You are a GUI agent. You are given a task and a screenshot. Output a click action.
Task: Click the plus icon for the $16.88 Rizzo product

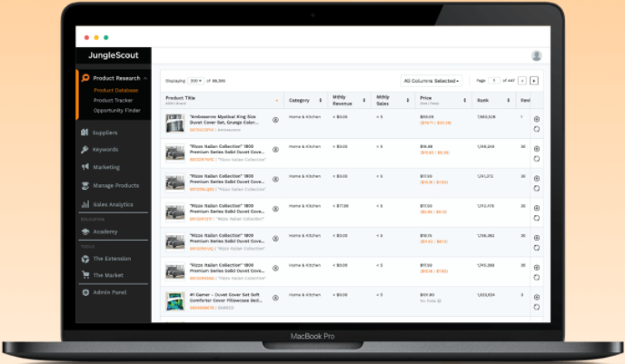[537, 149]
